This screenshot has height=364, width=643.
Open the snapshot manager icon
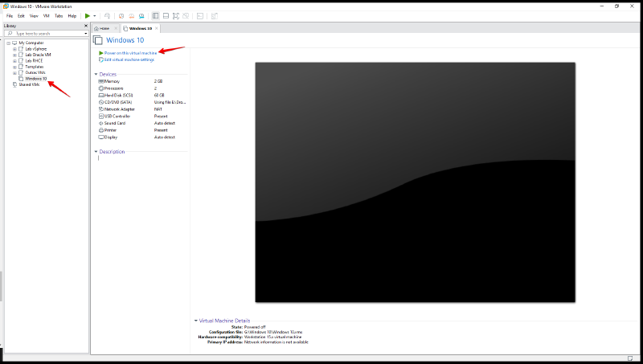coord(140,16)
